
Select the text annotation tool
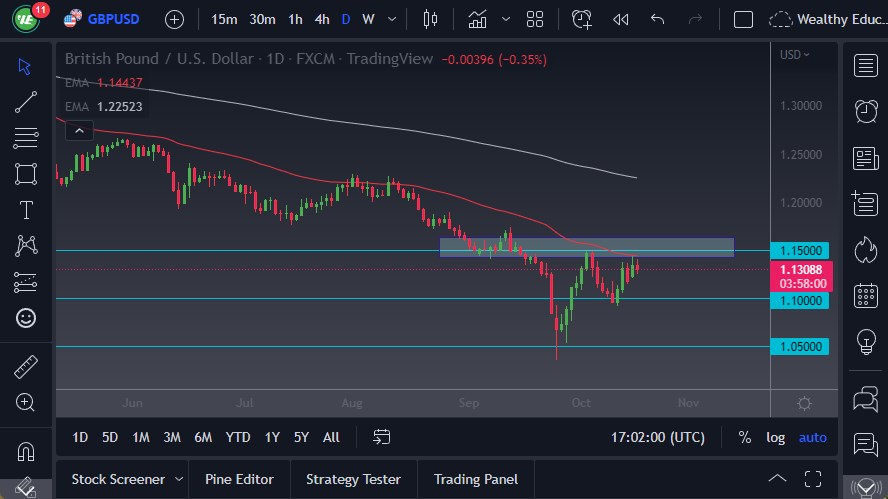pos(26,210)
